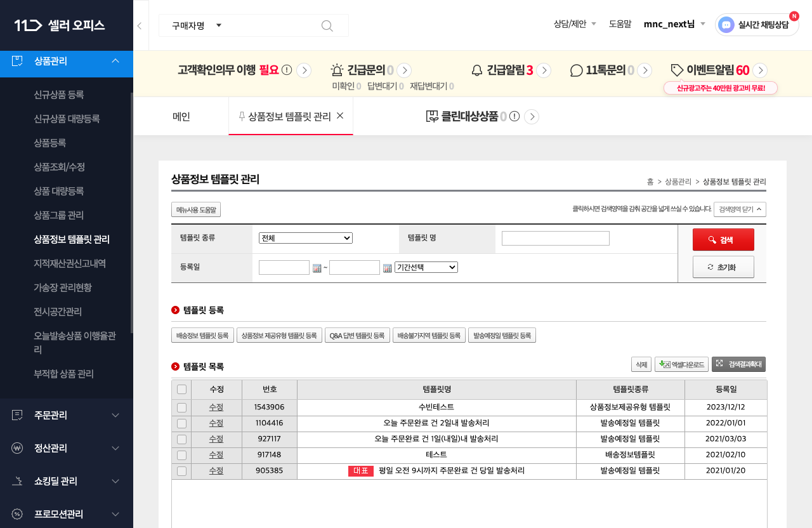Open the 기간선택 period dropdown
The width and height of the screenshot is (812, 528).
(426, 267)
